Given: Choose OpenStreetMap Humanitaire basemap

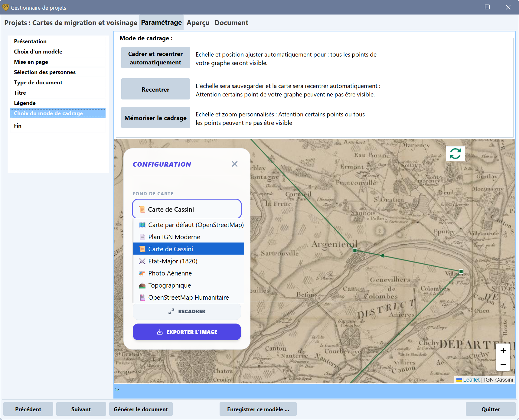Looking at the screenshot, I should [189, 297].
